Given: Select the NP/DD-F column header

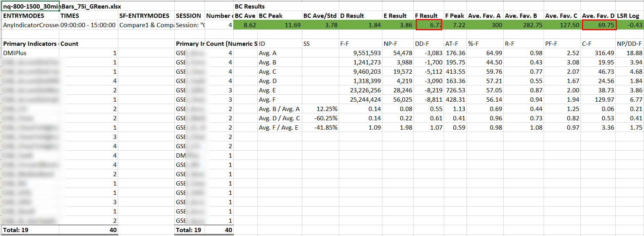Looking at the screenshot, I should pos(629,44).
